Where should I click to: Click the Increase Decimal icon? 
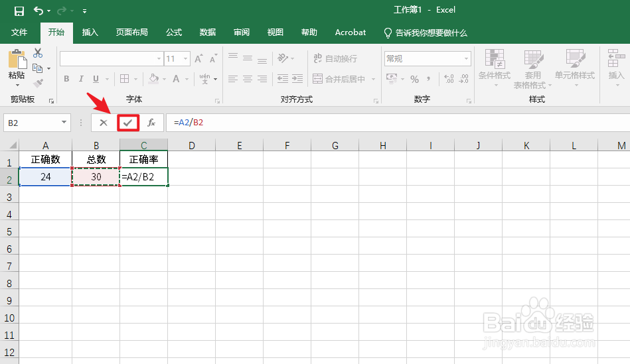click(449, 79)
